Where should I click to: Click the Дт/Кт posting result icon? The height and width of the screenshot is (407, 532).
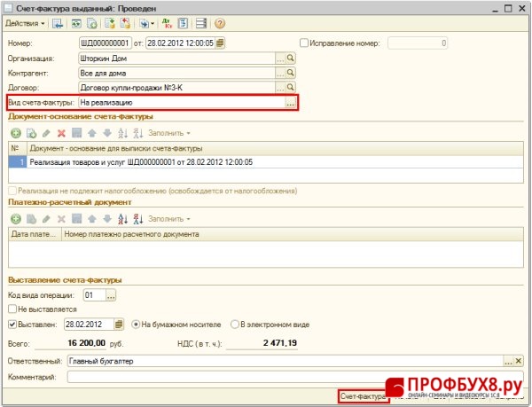coord(168,22)
